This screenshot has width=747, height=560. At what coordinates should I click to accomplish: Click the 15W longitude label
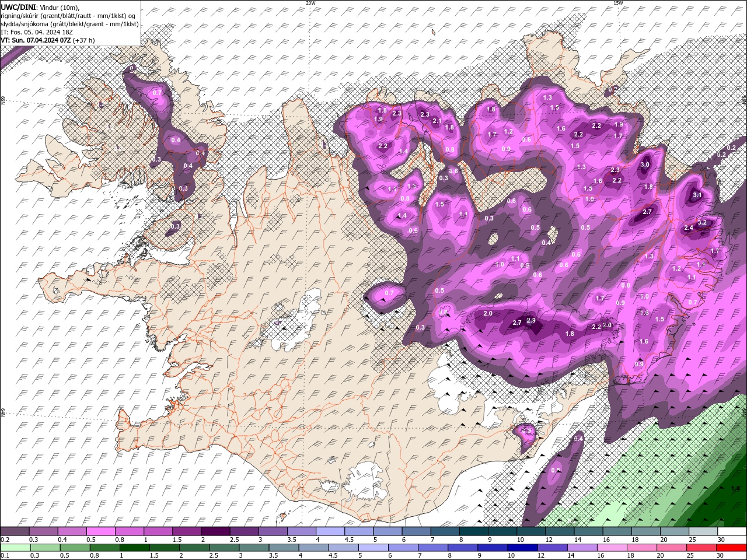tap(618, 3)
